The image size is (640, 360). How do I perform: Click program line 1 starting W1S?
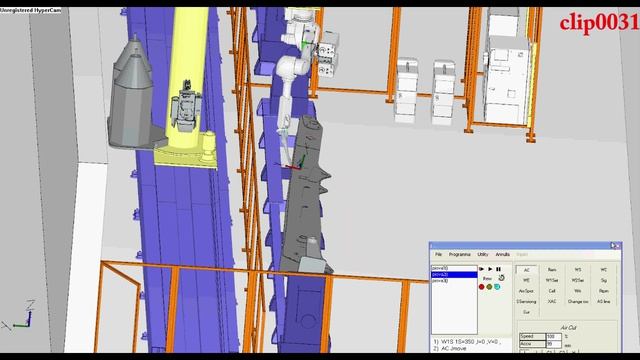pos(467,342)
